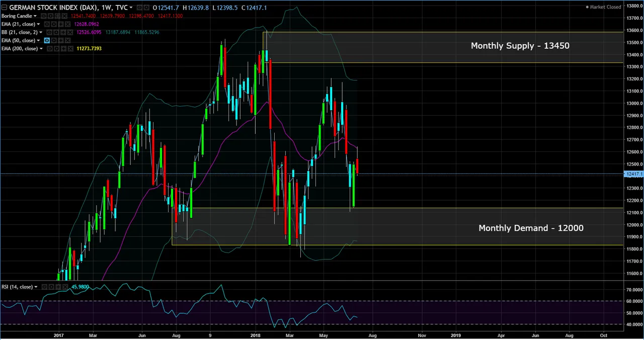Screen dimensions: 644x340
Task: Select the Monthly Supply - 13450 text label
Action: pos(520,46)
